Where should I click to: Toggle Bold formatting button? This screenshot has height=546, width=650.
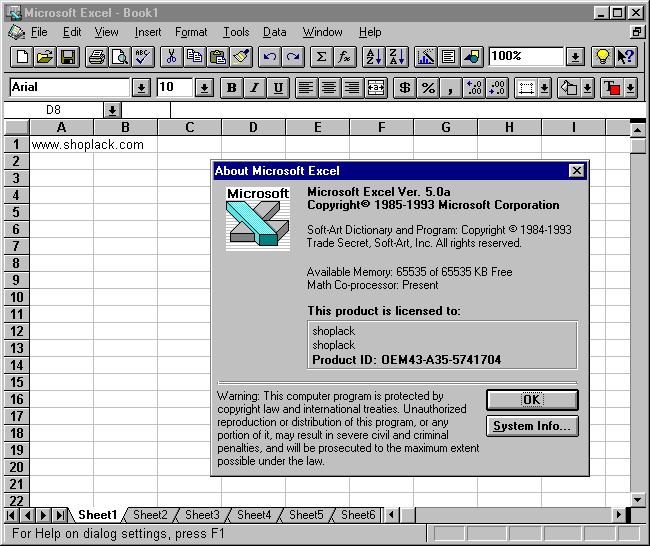click(232, 88)
